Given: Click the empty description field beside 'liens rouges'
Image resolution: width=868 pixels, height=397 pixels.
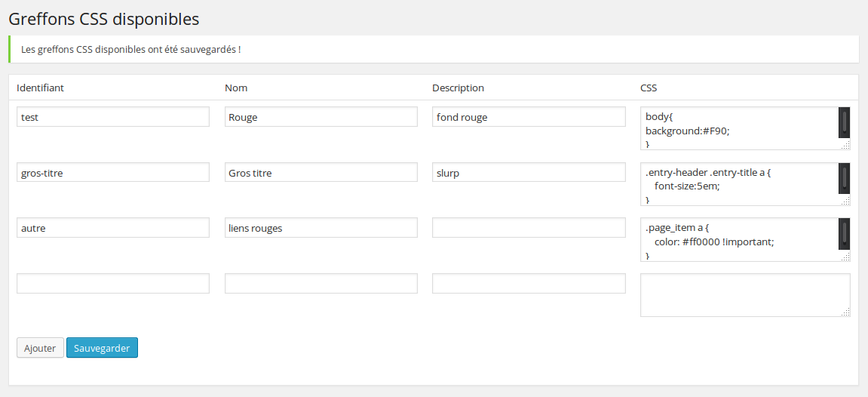Looking at the screenshot, I should (x=529, y=228).
